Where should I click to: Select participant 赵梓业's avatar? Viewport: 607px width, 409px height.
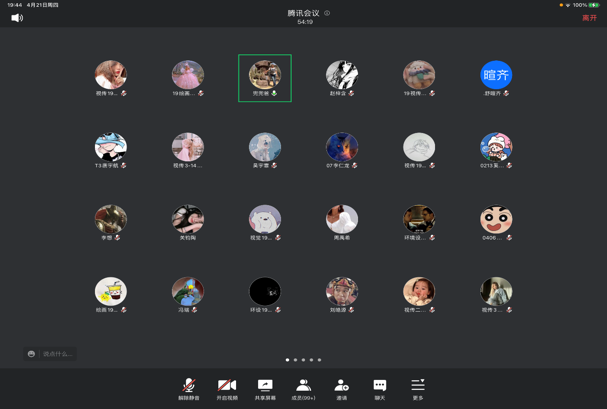342,74
